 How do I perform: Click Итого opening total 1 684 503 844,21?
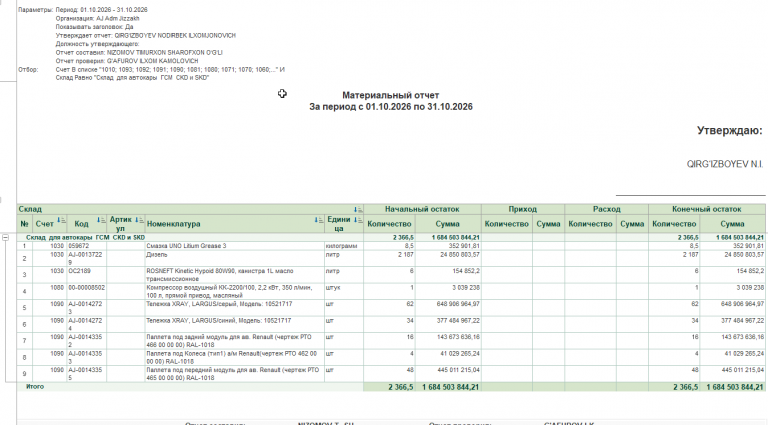pyautogui.click(x=448, y=387)
